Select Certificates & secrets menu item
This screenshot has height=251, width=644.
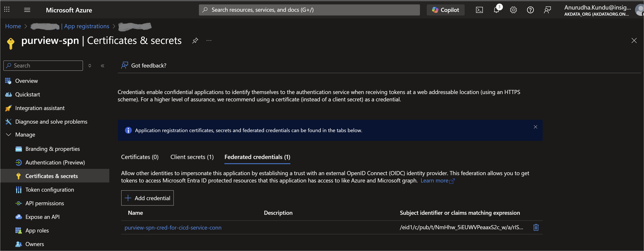[x=55, y=176]
